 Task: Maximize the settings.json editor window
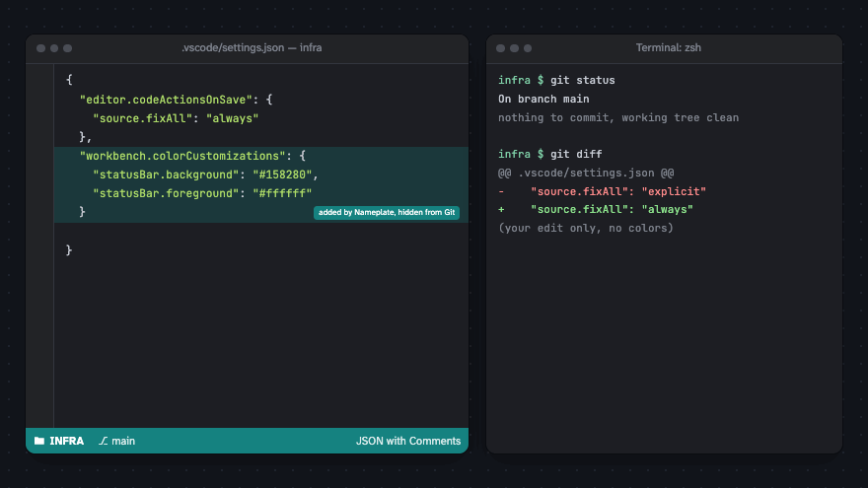pos(67,48)
